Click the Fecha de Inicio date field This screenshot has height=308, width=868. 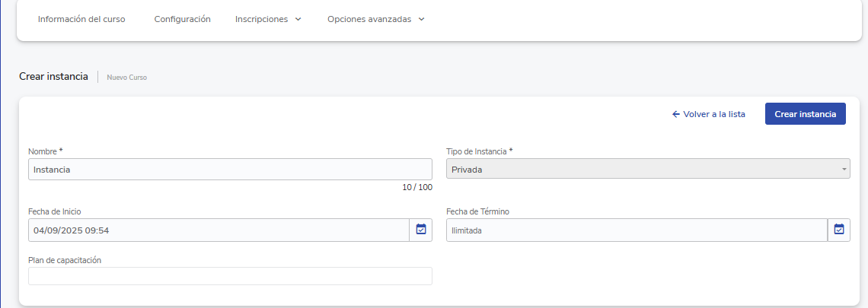pos(219,230)
